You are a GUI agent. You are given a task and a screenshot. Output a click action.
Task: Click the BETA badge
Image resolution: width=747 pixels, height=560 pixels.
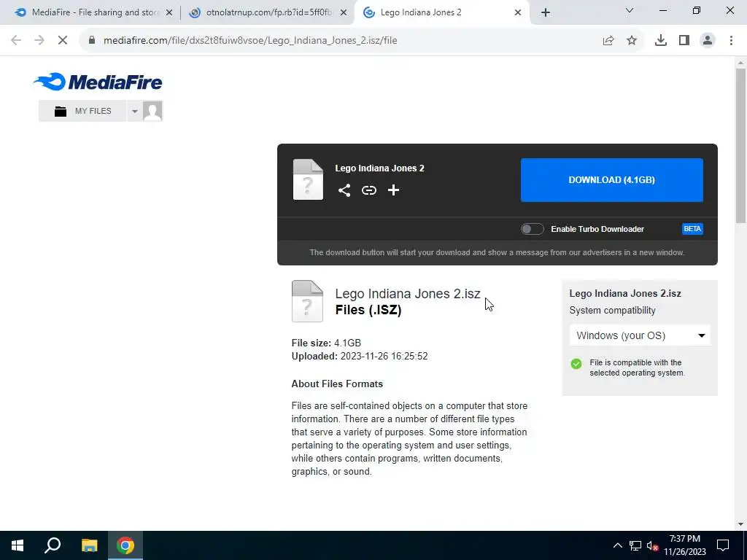click(692, 229)
